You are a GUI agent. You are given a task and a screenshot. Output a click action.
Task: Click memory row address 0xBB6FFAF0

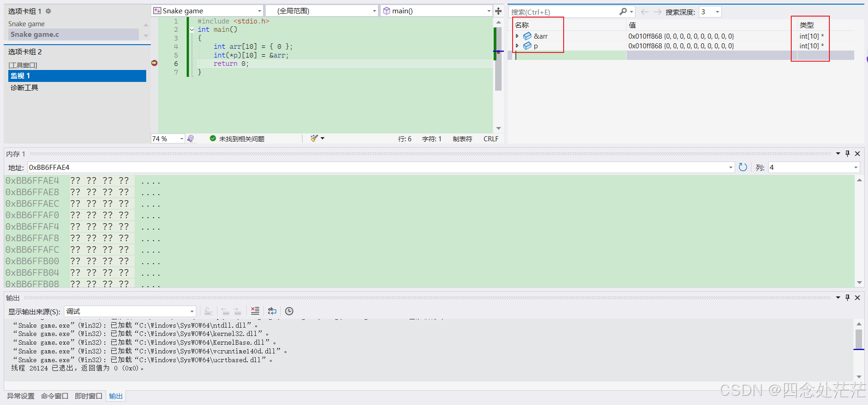[x=32, y=215]
